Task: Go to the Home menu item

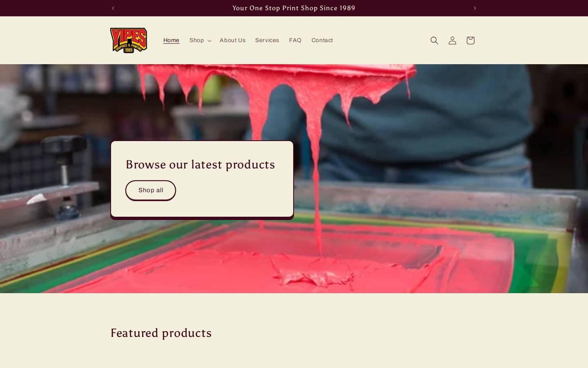Action: click(171, 40)
